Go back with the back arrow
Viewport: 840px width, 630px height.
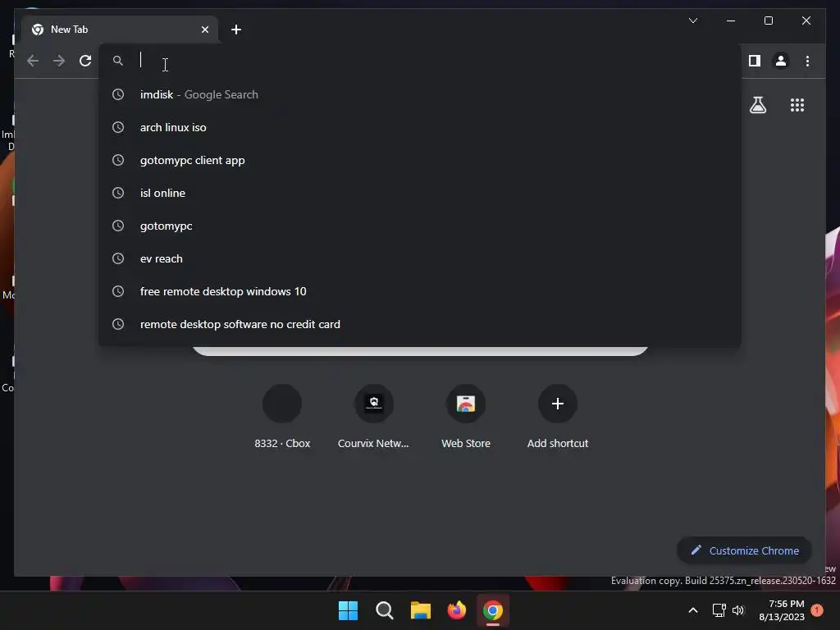pyautogui.click(x=33, y=61)
